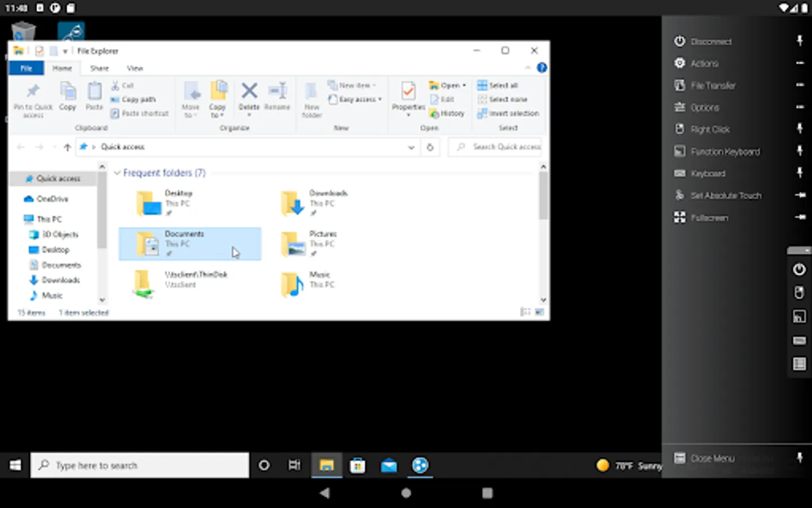Click the Disconnect power icon in menu

point(679,41)
